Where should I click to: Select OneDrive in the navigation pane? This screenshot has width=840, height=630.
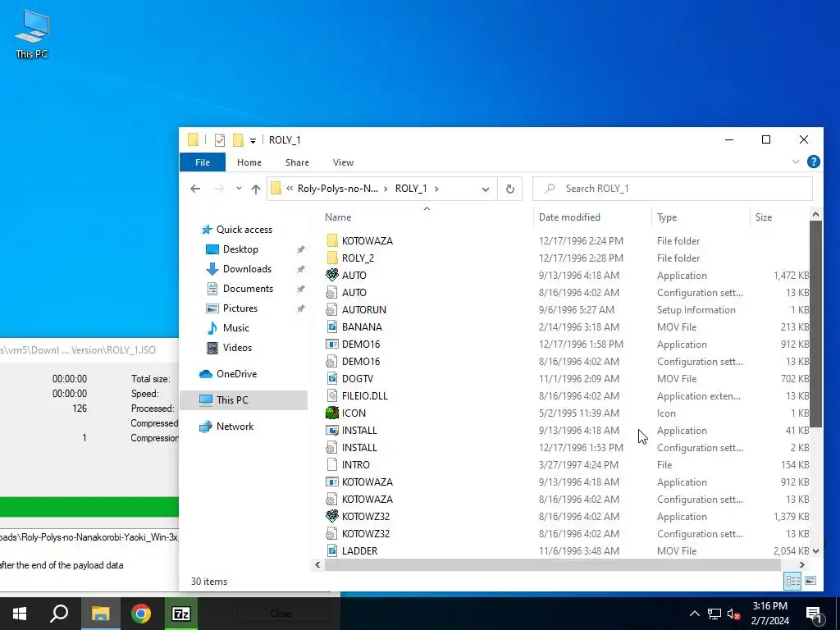point(236,374)
